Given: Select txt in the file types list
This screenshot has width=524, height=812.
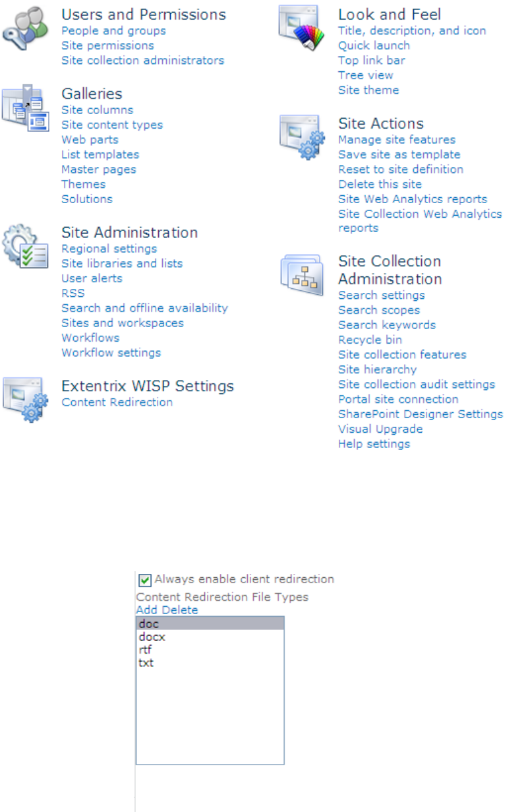Looking at the screenshot, I should 146,663.
